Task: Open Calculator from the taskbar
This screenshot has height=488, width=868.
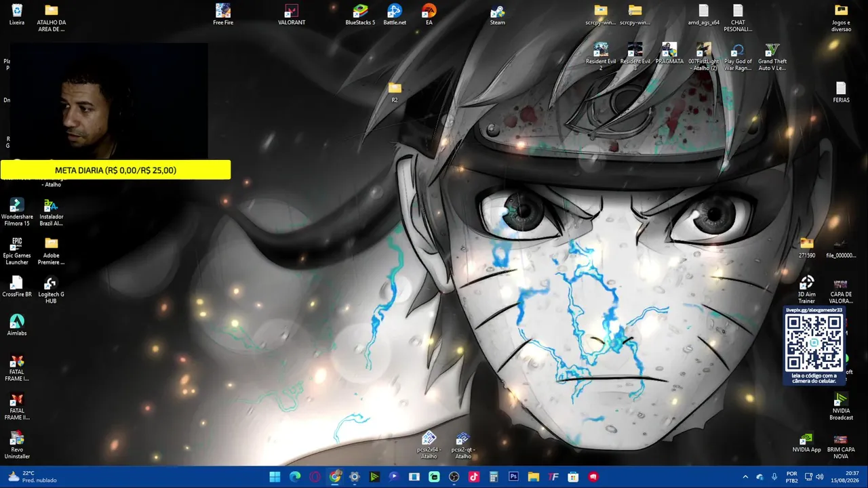Action: (x=494, y=477)
